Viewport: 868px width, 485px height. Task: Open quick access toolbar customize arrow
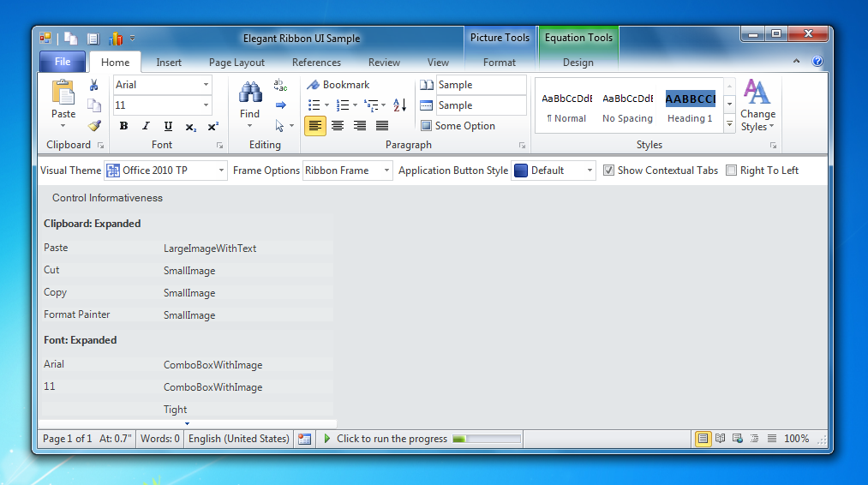[x=132, y=39]
